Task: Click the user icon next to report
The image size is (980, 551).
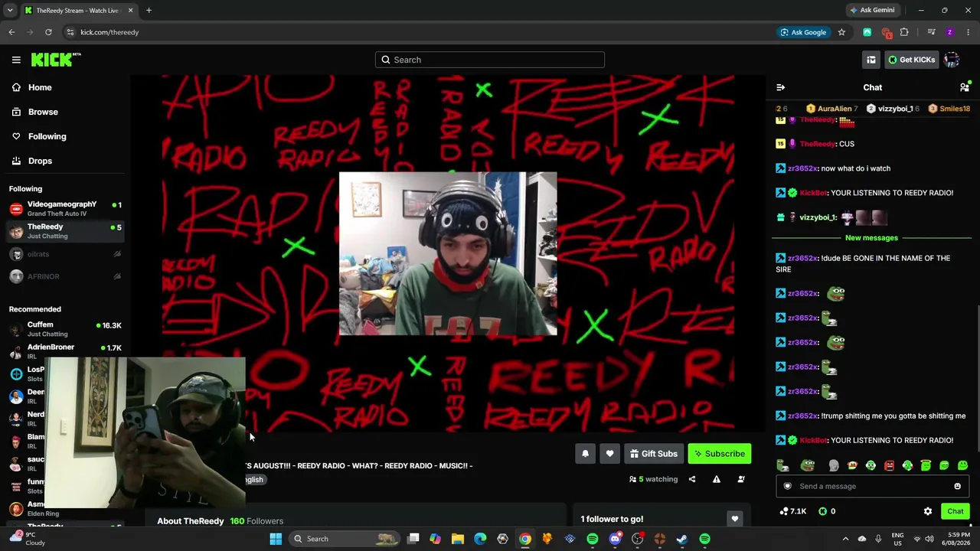Action: 741,479
